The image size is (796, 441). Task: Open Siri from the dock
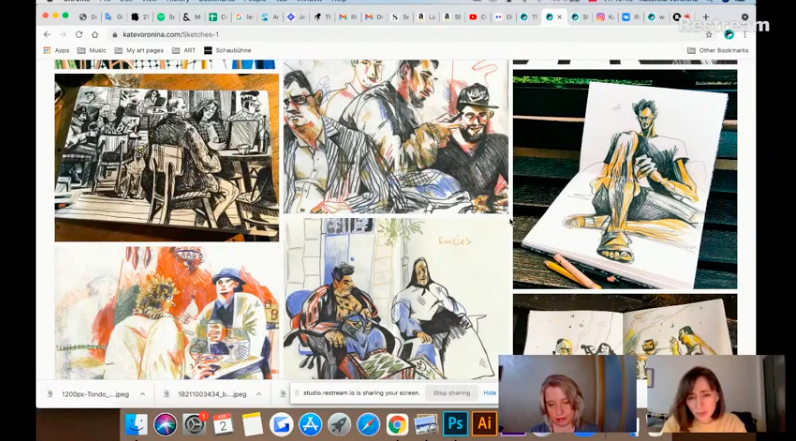(165, 424)
